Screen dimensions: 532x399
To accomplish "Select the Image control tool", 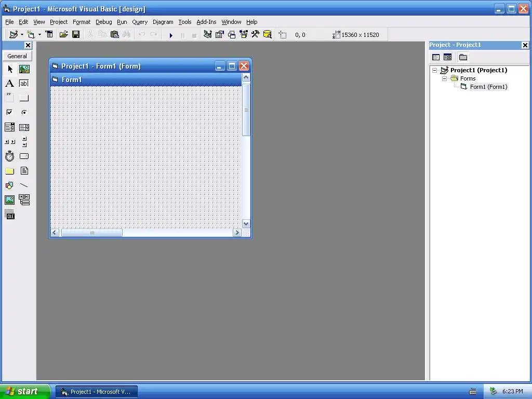I will [x=10, y=200].
